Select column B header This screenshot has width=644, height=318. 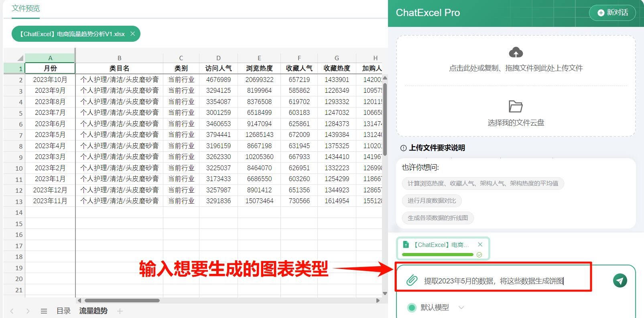point(119,58)
